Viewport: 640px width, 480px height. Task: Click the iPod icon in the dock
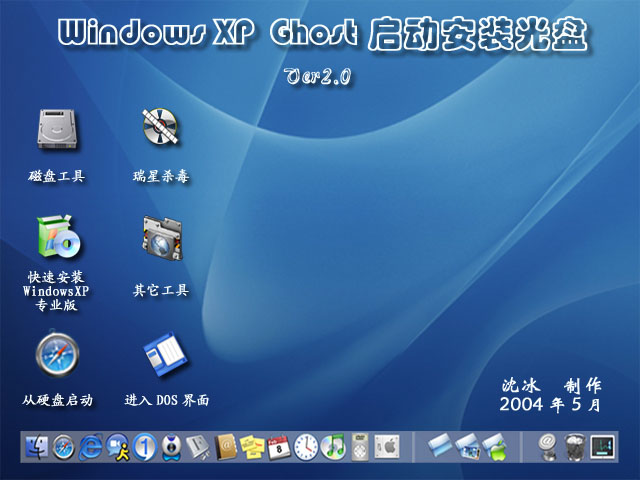click(360, 447)
